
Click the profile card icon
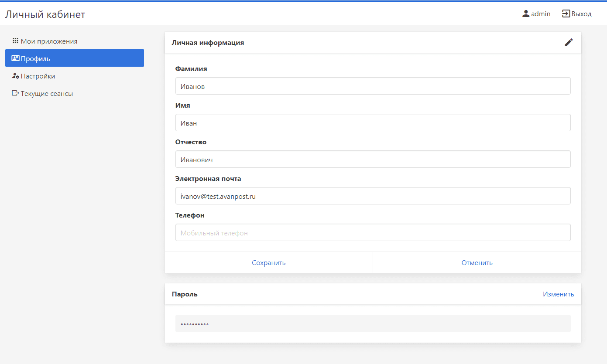click(x=15, y=58)
